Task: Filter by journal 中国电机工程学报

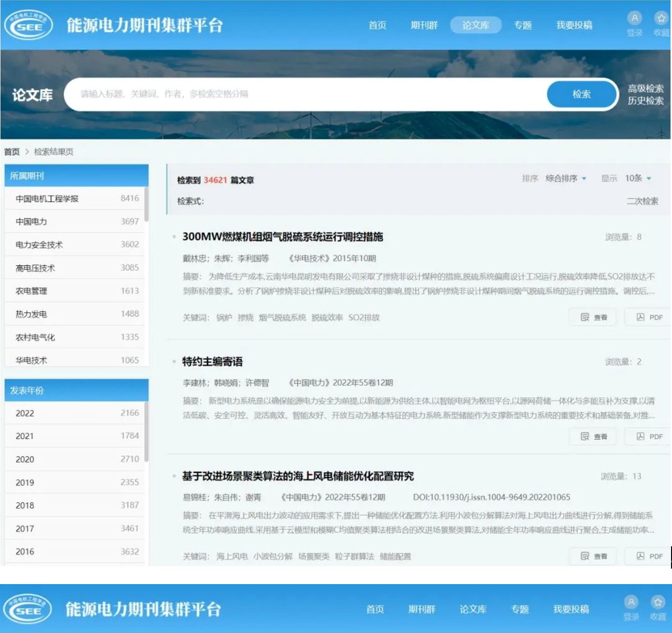Action: pyautogui.click(x=47, y=199)
